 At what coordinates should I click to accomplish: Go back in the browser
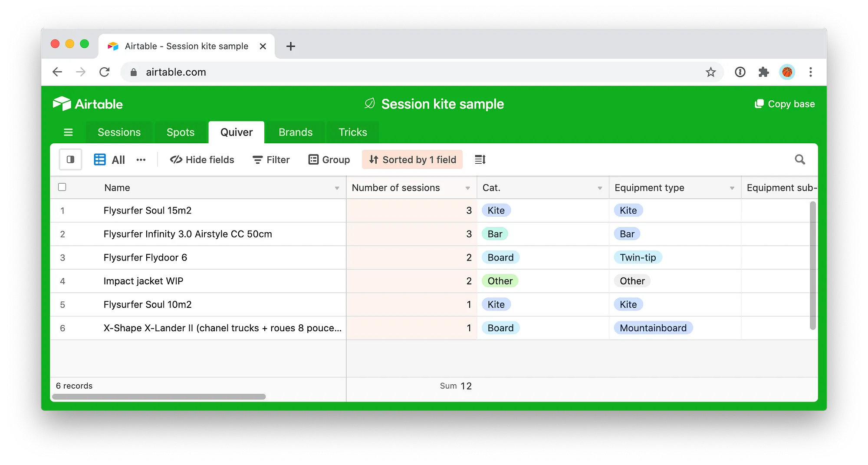coord(57,72)
